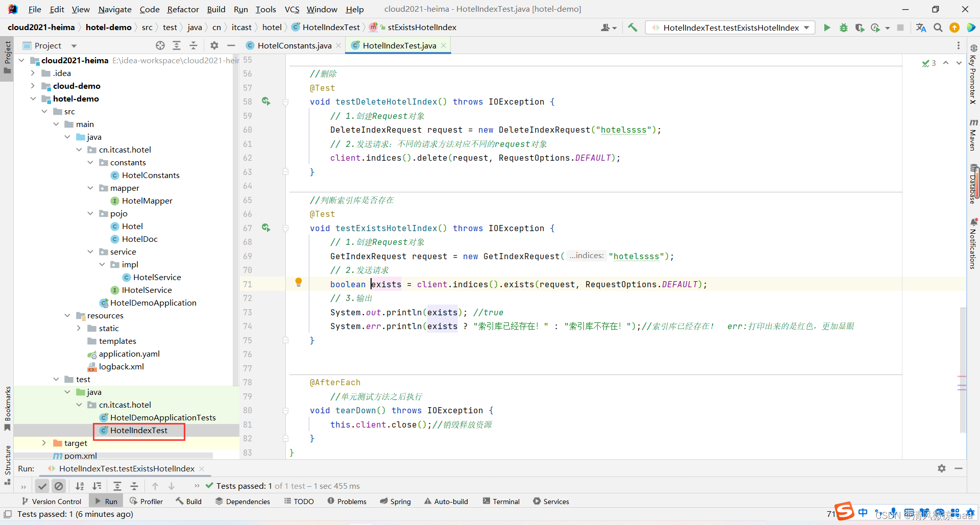Click the Translate icon in top toolbar
Screen dimensions: 980x525
pos(921,28)
